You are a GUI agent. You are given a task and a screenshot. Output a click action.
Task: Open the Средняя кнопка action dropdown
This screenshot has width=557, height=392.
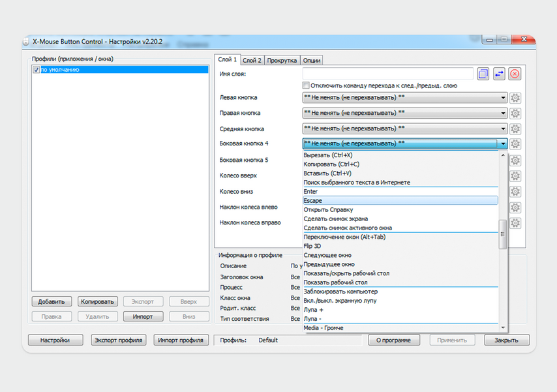(x=404, y=128)
